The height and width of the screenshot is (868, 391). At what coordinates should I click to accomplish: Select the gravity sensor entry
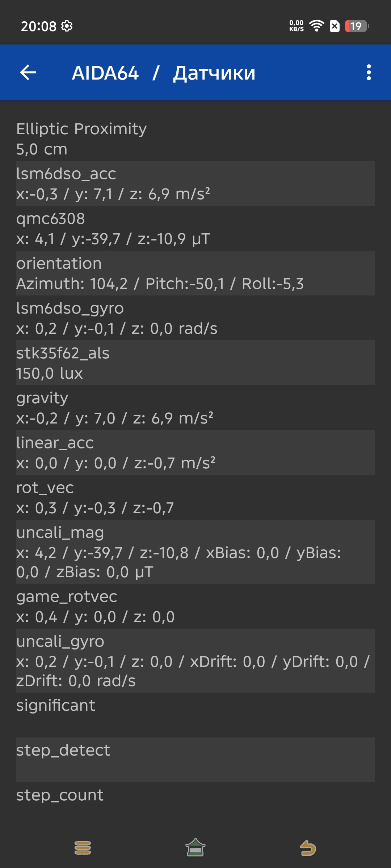tap(195, 408)
